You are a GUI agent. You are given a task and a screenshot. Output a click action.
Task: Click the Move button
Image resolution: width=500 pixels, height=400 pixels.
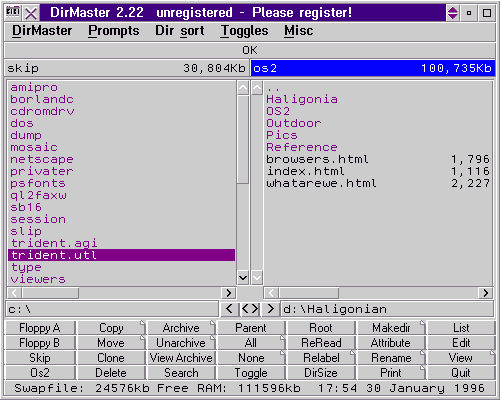pyautogui.click(x=111, y=343)
